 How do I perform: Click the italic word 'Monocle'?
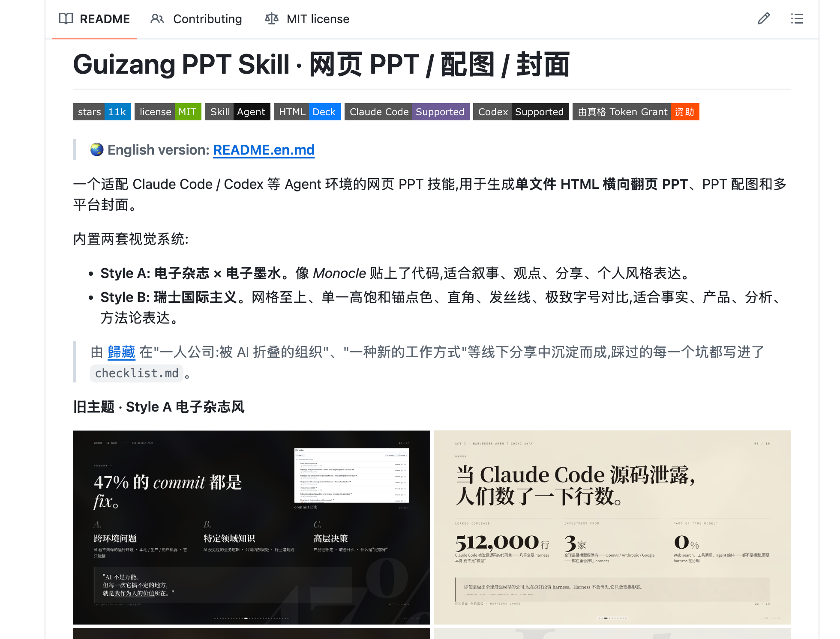pyautogui.click(x=339, y=273)
